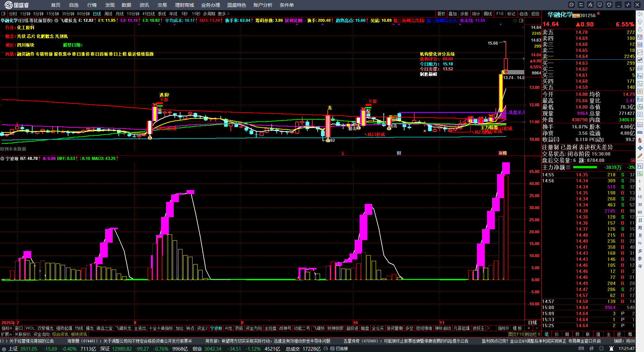Open the message chat icon in title bar
Viewport: 644px width, 352px height.
[x=572, y=5]
